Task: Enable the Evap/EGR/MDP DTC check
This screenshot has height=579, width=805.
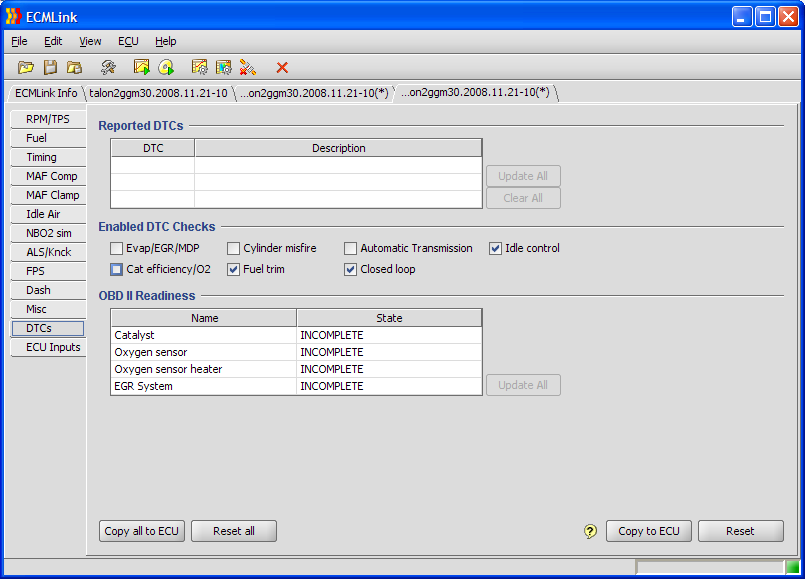Action: tap(117, 248)
